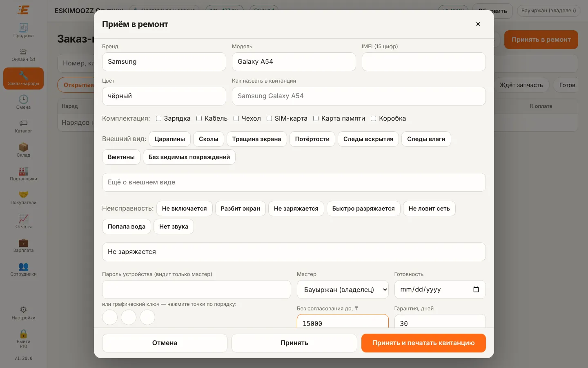Check the Кабель checkbox
The height and width of the screenshot is (368, 588).
tap(199, 119)
